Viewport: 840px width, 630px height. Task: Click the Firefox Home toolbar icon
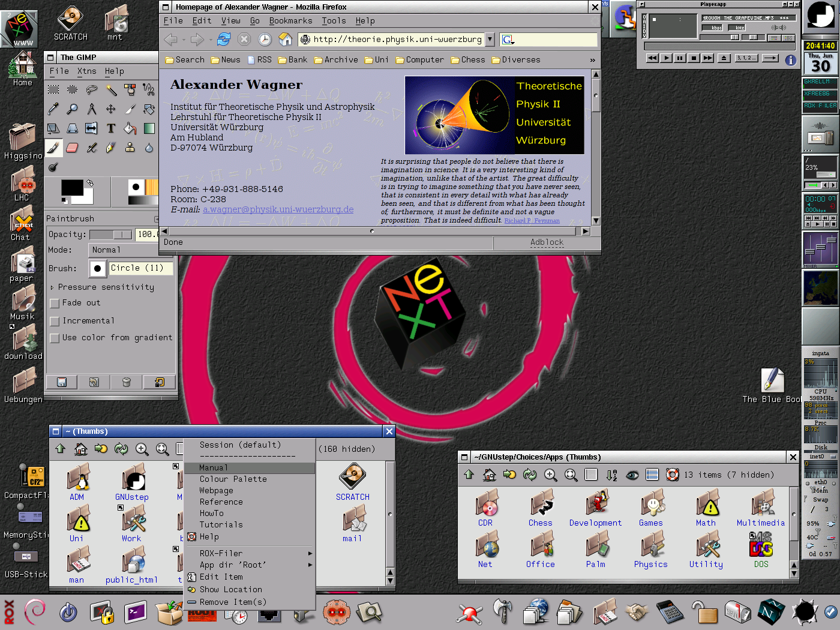(286, 40)
